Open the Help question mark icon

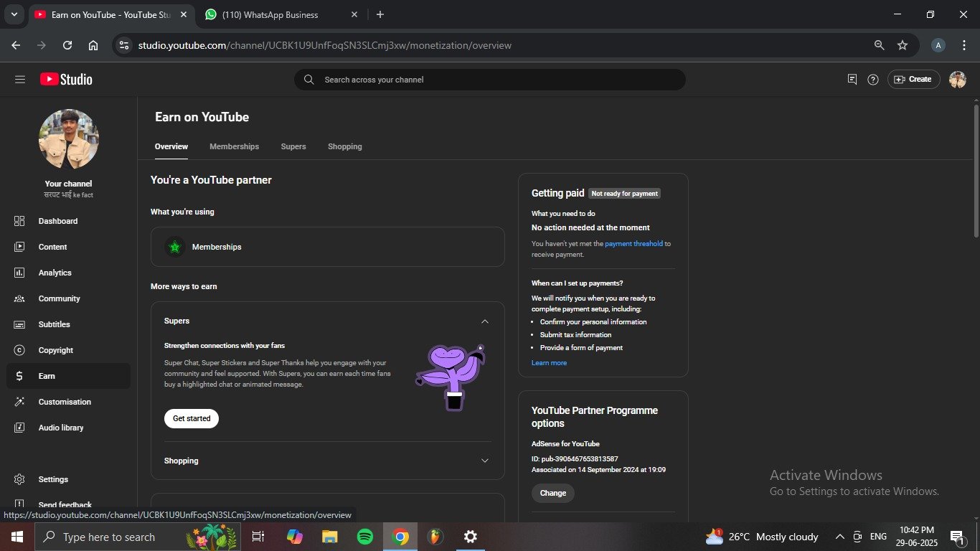click(x=873, y=80)
